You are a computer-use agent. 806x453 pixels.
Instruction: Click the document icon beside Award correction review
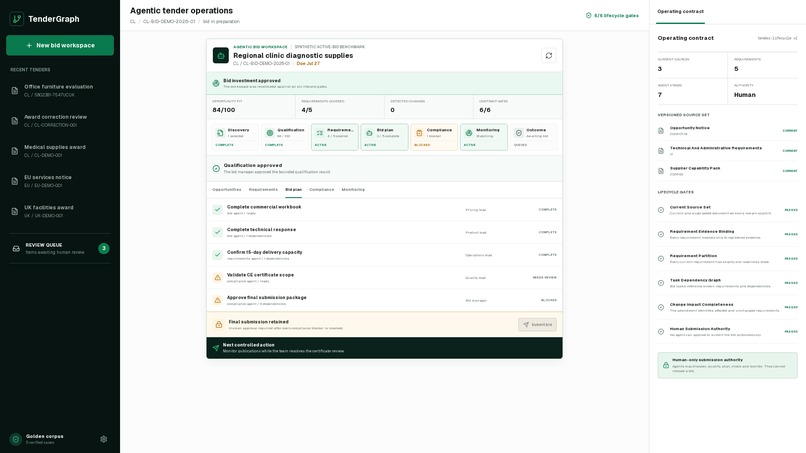[x=14, y=121]
